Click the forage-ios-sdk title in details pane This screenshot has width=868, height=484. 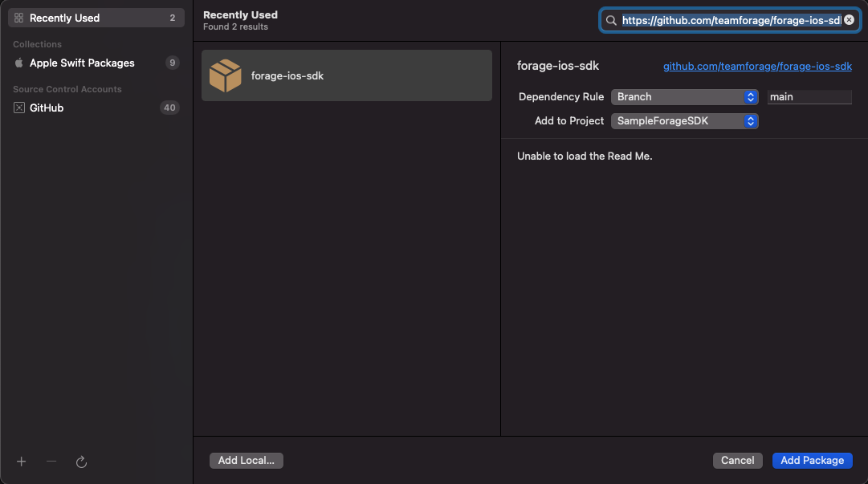point(558,66)
